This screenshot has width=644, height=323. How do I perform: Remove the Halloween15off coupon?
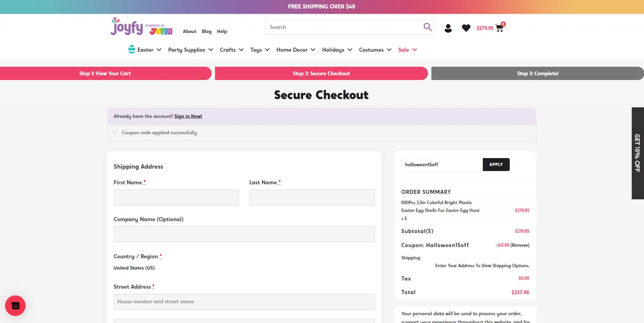point(520,245)
